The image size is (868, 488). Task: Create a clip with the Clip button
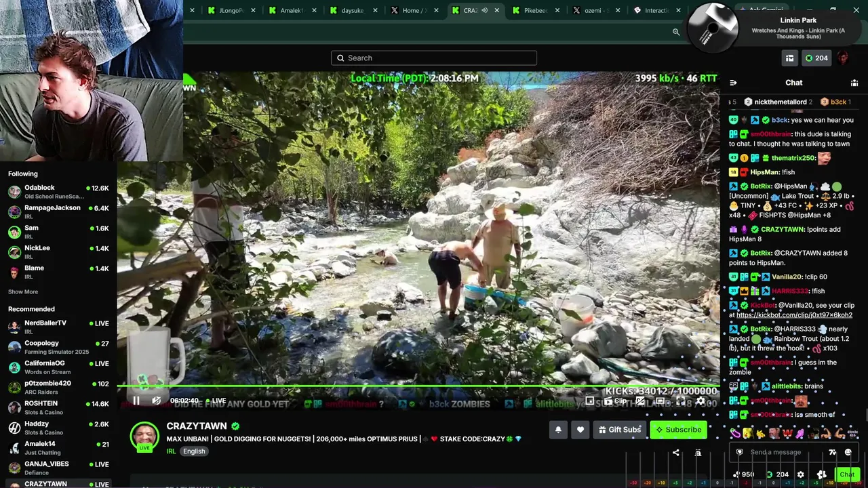coord(614,401)
